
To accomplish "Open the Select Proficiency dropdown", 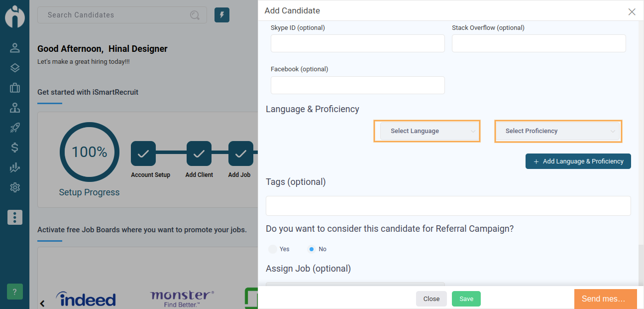I will 558,131.
